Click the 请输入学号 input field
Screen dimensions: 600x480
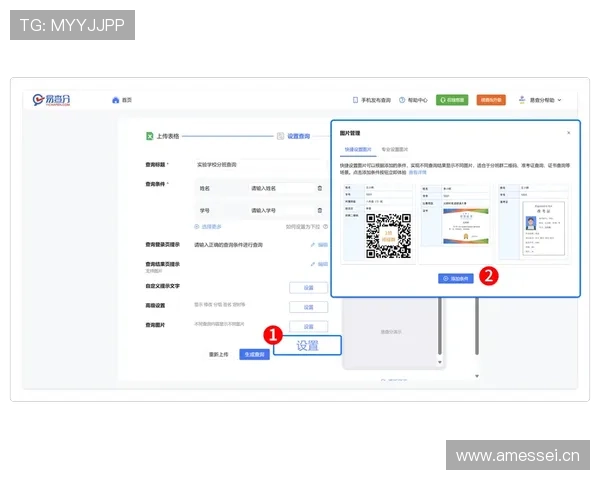point(281,211)
